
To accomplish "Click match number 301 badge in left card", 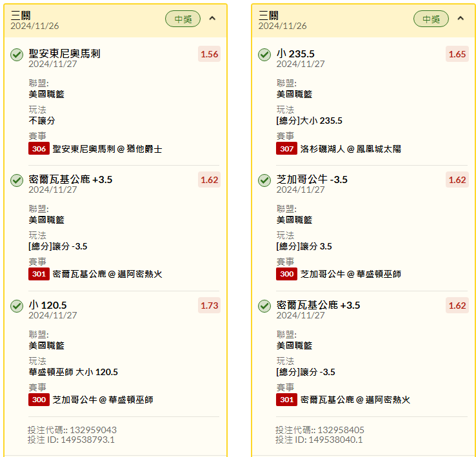I will [x=39, y=274].
